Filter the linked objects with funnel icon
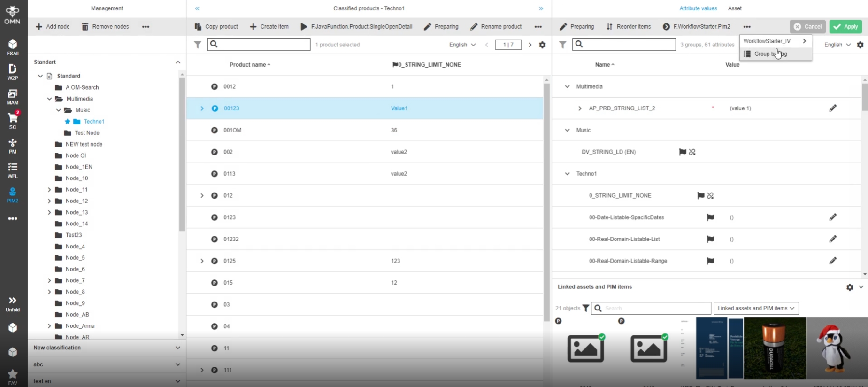The width and height of the screenshot is (868, 387). click(586, 308)
